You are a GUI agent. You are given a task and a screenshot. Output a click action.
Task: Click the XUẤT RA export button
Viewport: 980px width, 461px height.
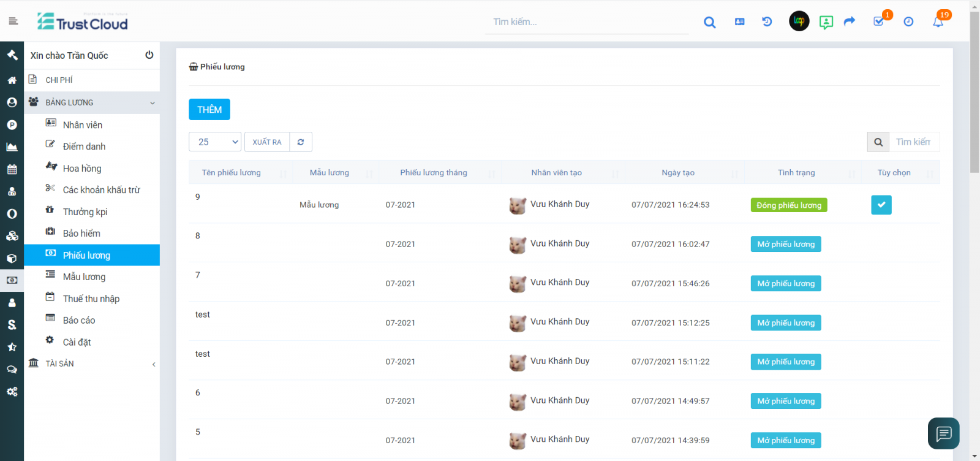coord(267,142)
